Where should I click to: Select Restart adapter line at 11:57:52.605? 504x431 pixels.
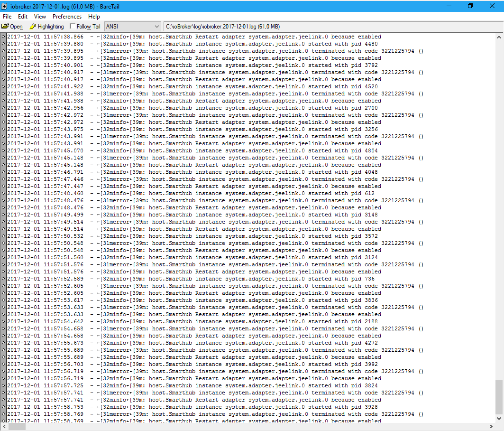pyautogui.click(x=194, y=293)
